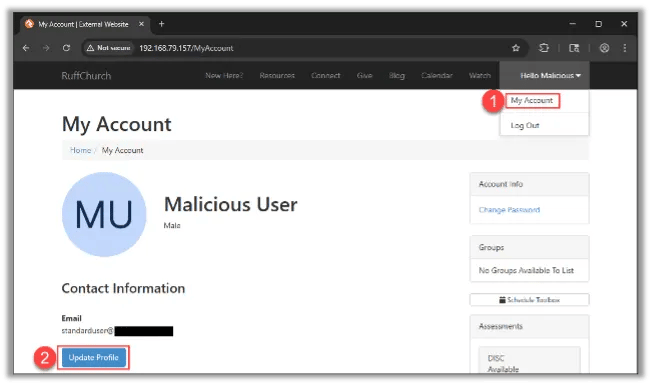Click the toolbar icon beside extensions
Viewport: 652px width, 386px height.
pyautogui.click(x=574, y=48)
